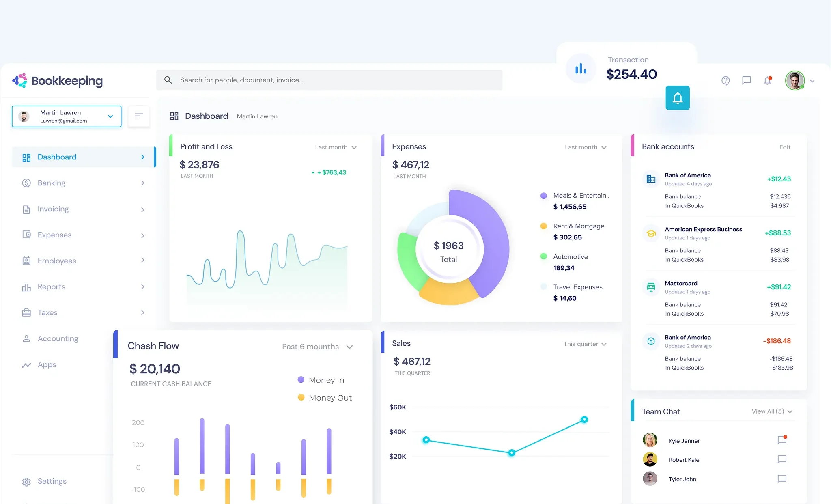Click the Dashboard grid icon beside page title
The width and height of the screenshot is (831, 504).
(174, 116)
